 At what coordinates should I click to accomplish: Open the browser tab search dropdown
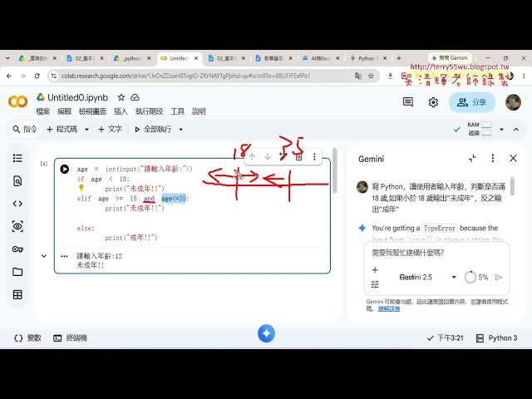point(7,58)
